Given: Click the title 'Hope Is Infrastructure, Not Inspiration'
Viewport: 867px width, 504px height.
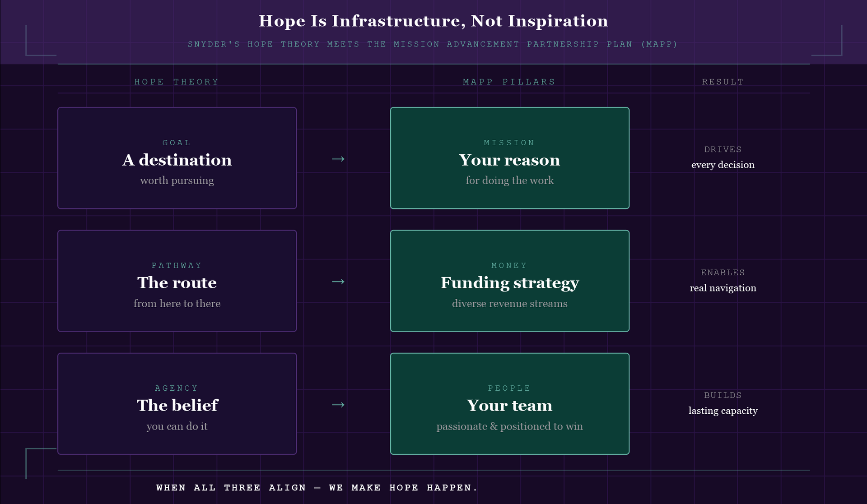Looking at the screenshot, I should (x=433, y=21).
